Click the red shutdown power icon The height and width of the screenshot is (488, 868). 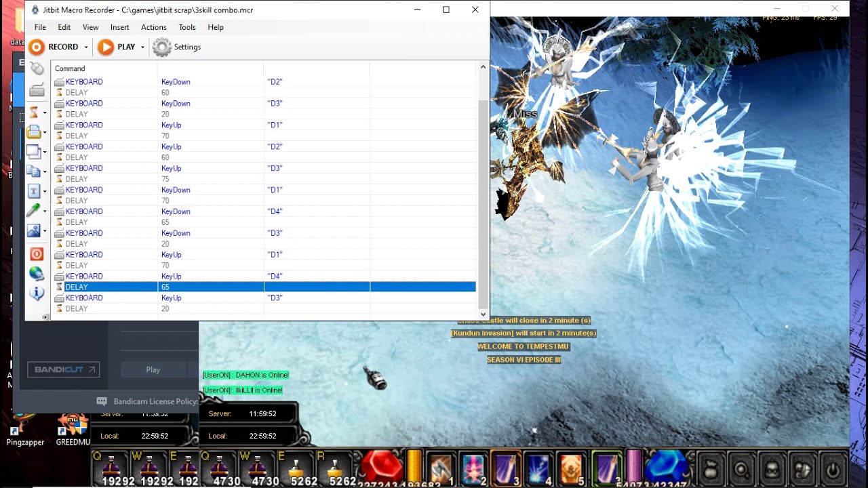pyautogui.click(x=37, y=253)
